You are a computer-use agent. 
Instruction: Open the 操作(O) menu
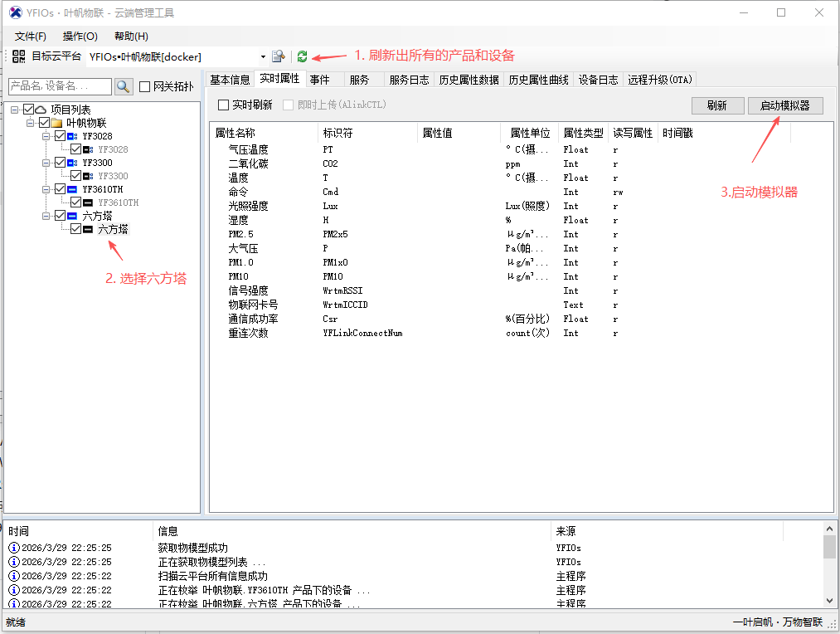pyautogui.click(x=80, y=37)
